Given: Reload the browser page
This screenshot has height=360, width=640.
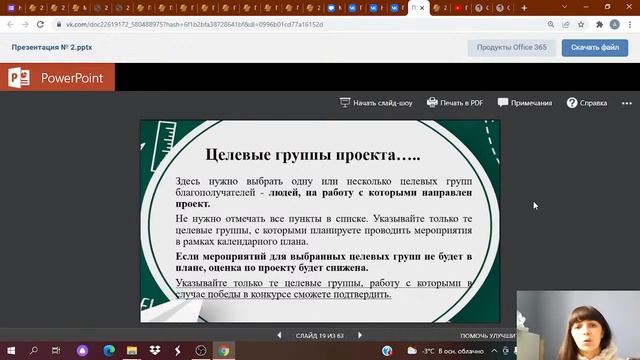Looking at the screenshot, I should pos(40,24).
